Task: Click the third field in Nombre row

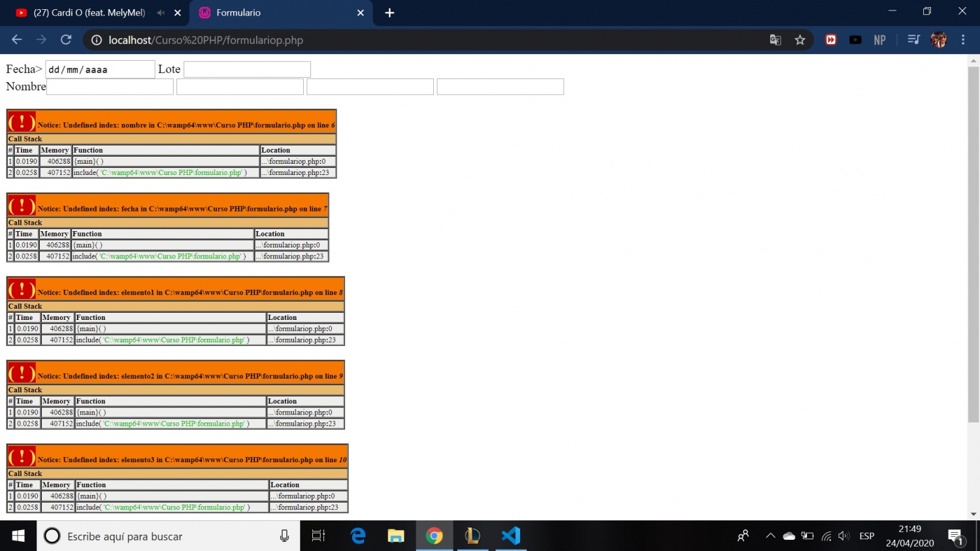Action: pos(370,86)
